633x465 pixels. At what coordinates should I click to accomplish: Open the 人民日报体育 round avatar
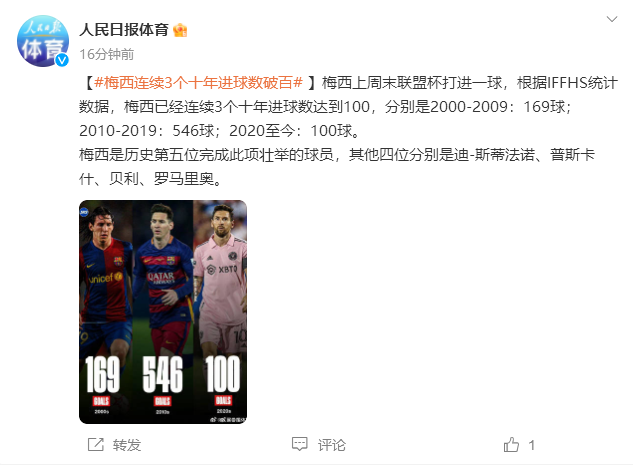click(42, 41)
